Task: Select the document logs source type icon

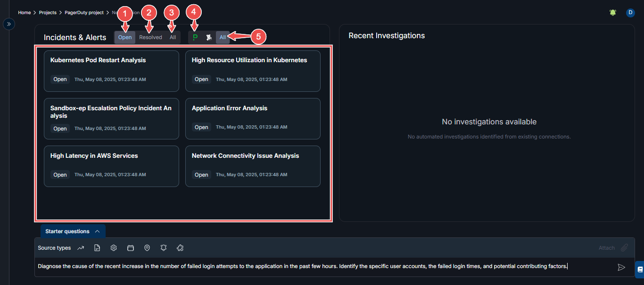Action: coord(97,248)
